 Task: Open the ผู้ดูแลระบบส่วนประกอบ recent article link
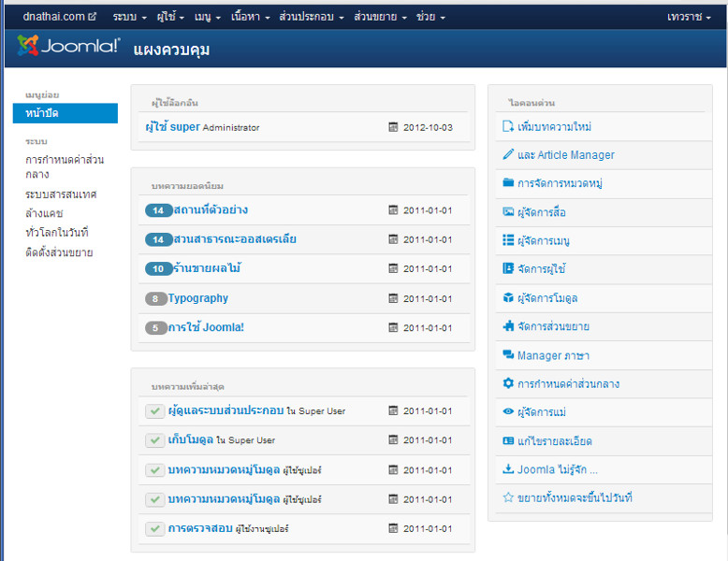click(x=226, y=410)
